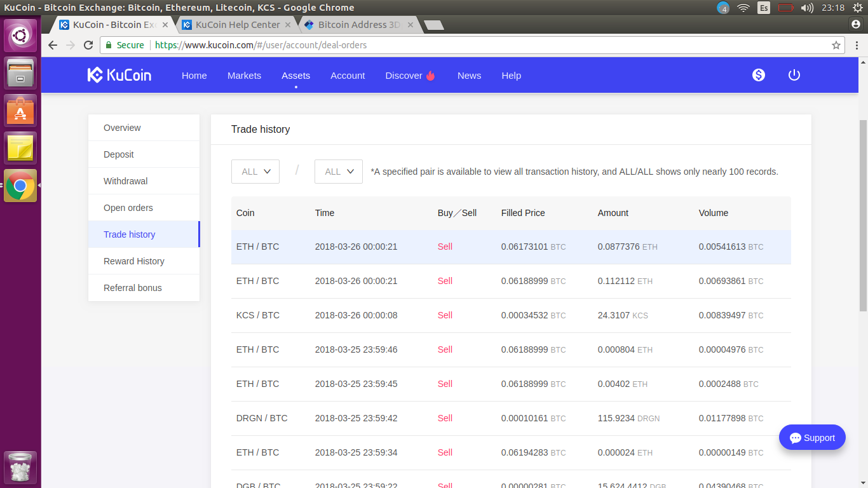Viewport: 868px width, 488px height.
Task: Click the Wi-Fi indicator in top panel
Action: point(743,8)
